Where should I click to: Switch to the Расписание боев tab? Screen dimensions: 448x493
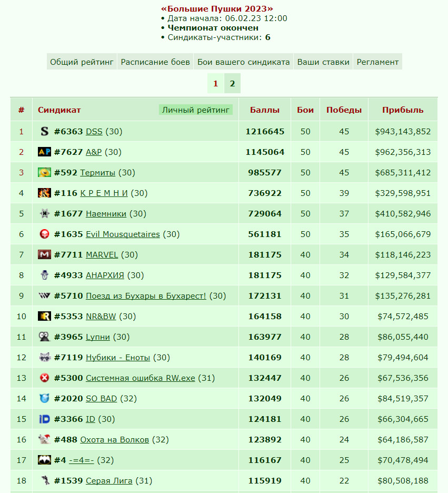(155, 62)
